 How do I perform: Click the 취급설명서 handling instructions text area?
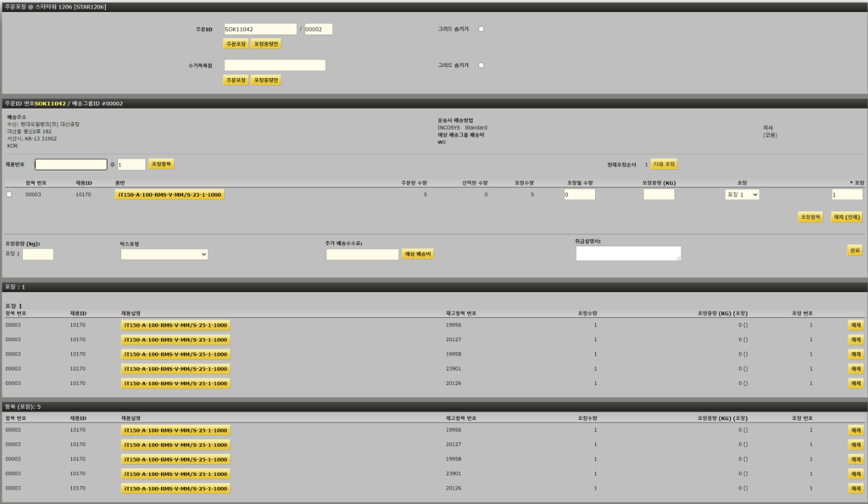pos(628,253)
